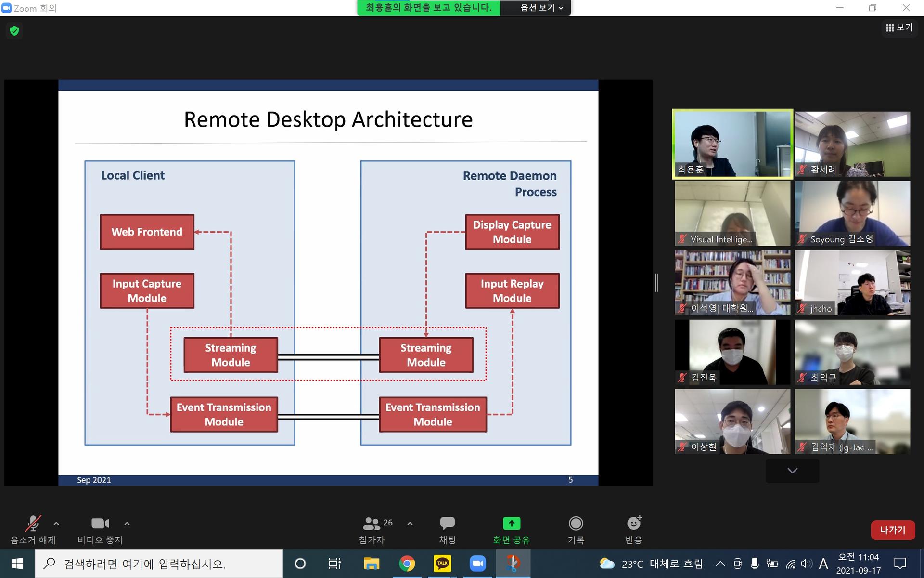Click panel divider handle beside gallery
924x578 pixels.
(656, 283)
